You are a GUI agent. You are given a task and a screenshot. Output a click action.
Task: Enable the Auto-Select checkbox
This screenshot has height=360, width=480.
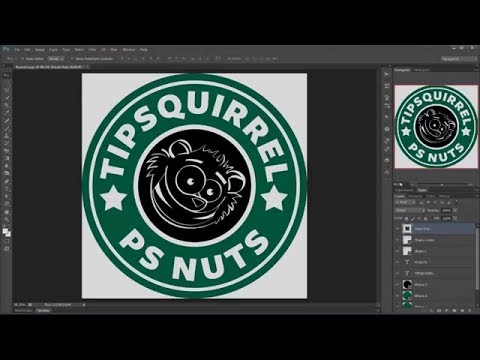[22, 59]
